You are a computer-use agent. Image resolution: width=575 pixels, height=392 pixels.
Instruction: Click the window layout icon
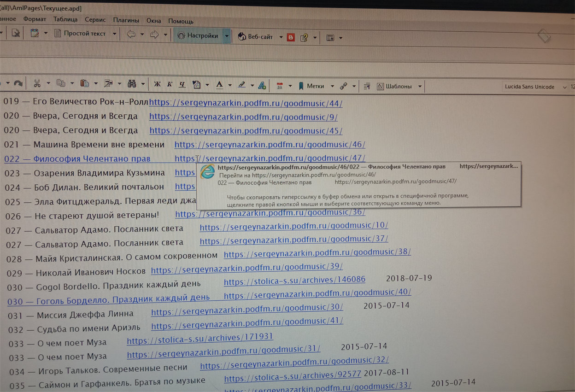pyautogui.click(x=330, y=38)
